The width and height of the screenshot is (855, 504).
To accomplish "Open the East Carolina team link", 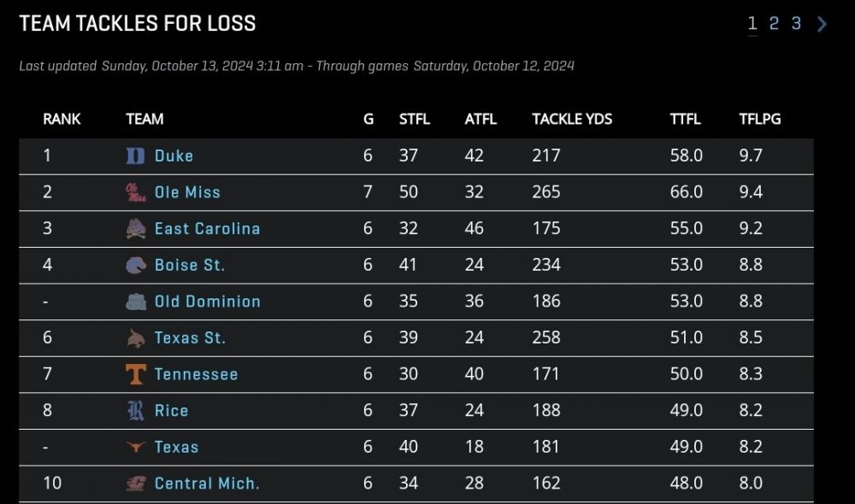I will 207,229.
